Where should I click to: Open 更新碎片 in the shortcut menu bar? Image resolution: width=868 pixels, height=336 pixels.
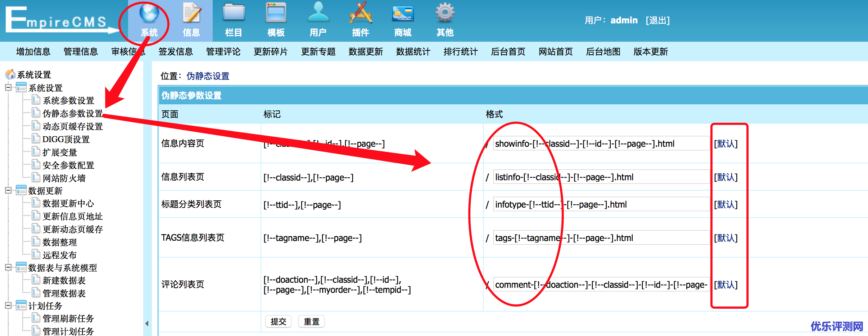point(271,52)
